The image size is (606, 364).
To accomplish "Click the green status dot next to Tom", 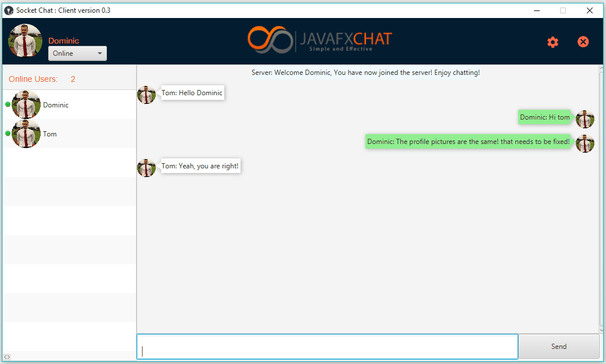I will click(x=8, y=134).
